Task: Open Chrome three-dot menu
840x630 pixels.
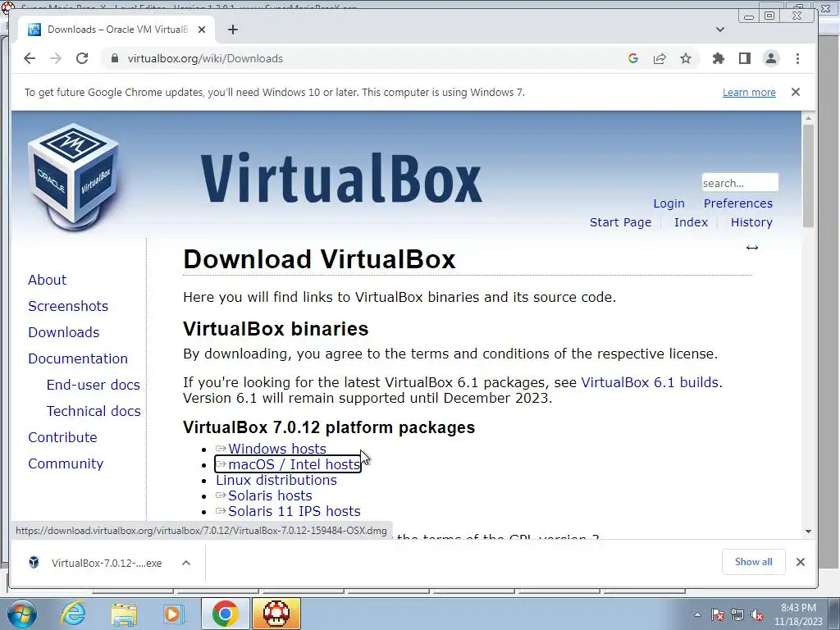Action: pos(797,58)
